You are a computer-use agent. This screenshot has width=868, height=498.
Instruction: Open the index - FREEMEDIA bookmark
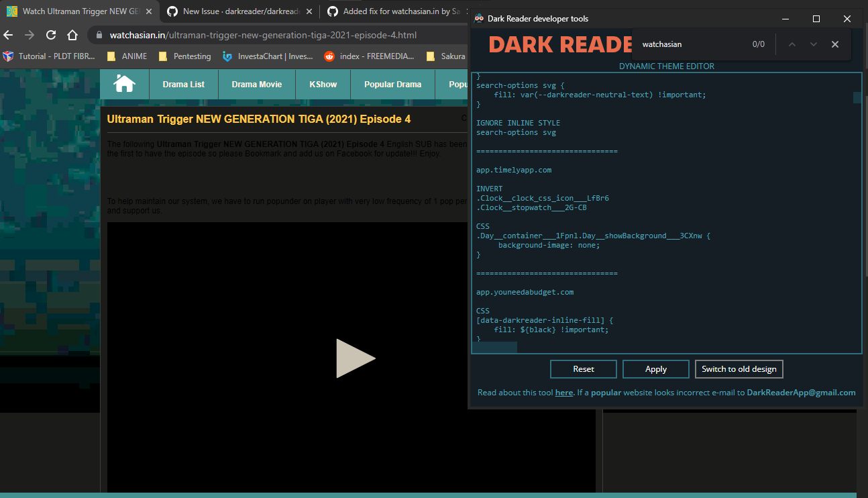369,56
